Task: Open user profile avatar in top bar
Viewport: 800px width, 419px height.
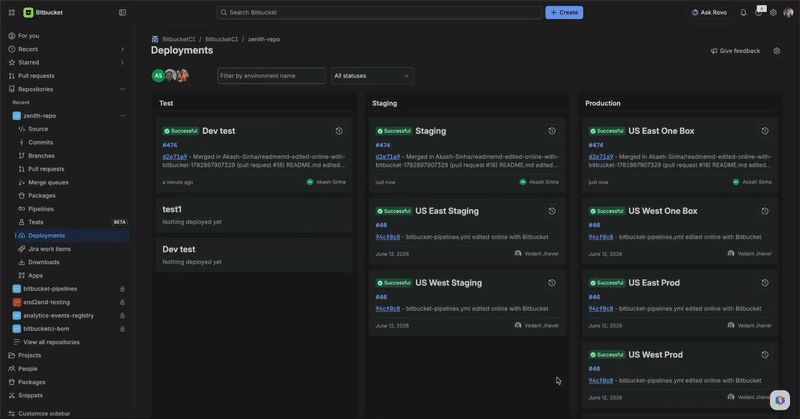Action: [x=788, y=12]
